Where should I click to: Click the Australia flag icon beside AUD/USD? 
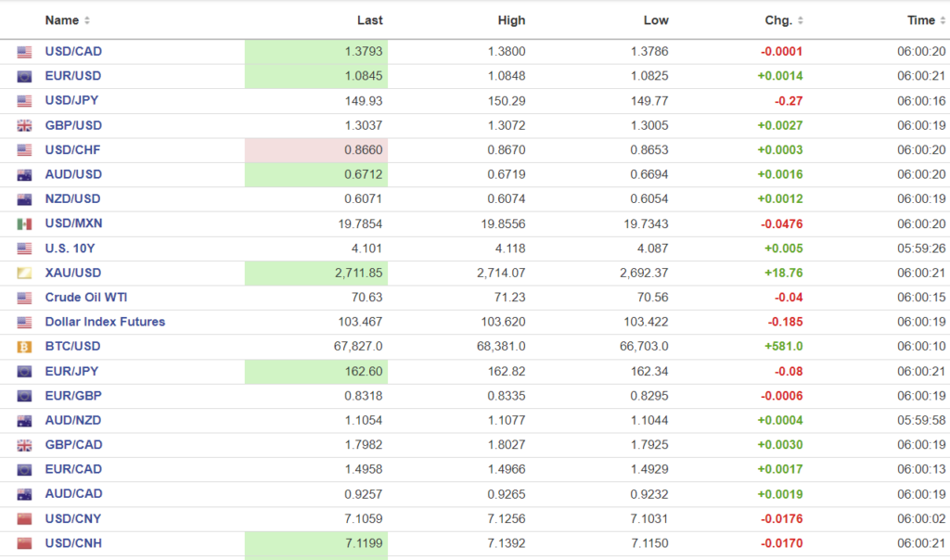click(x=24, y=175)
